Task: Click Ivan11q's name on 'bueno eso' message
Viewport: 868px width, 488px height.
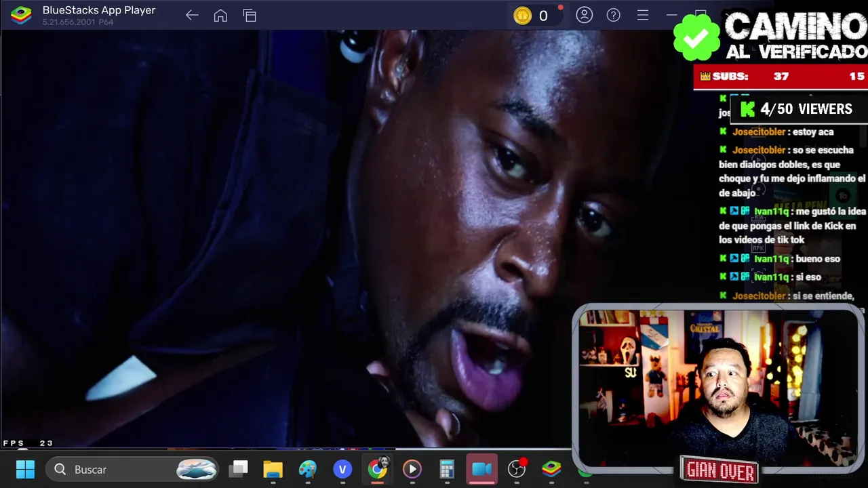Action: tap(771, 259)
